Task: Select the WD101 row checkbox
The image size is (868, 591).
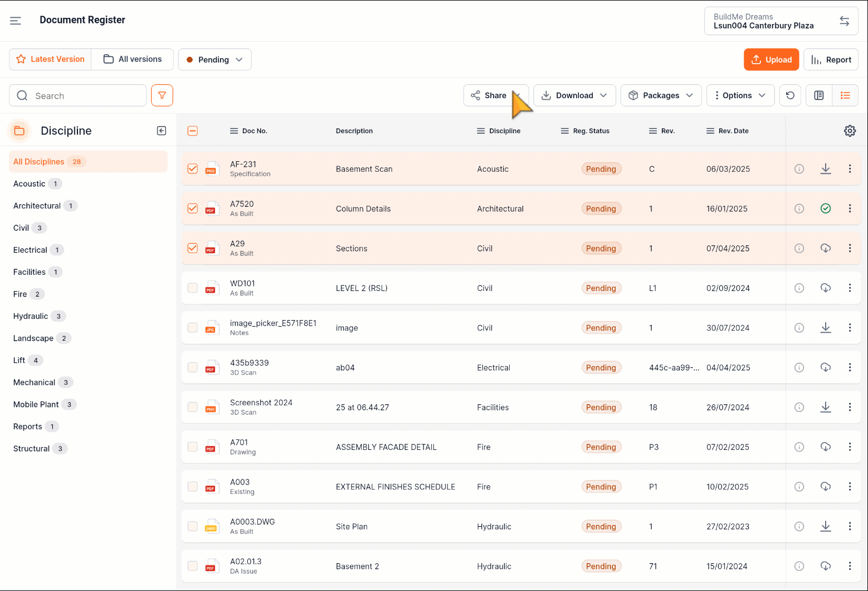Action: click(x=193, y=288)
